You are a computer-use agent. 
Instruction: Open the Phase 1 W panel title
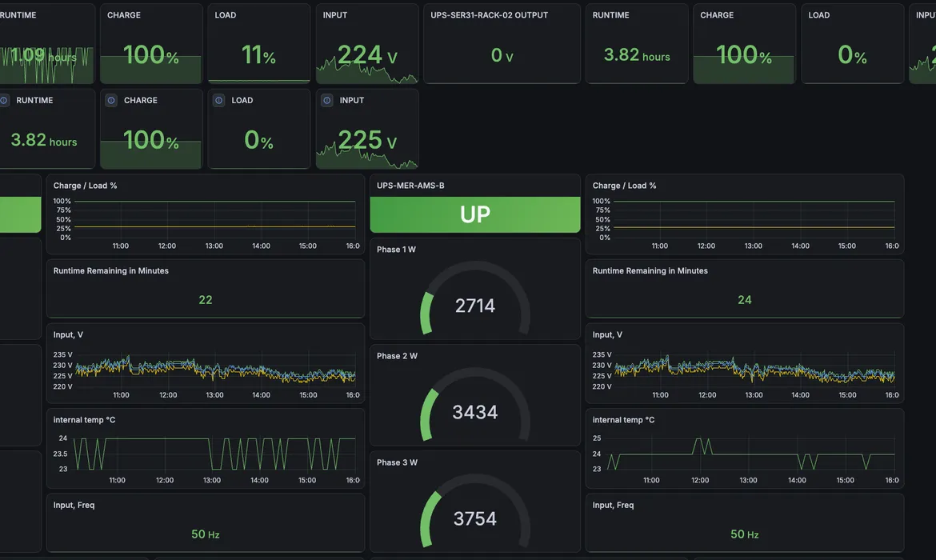pyautogui.click(x=396, y=250)
